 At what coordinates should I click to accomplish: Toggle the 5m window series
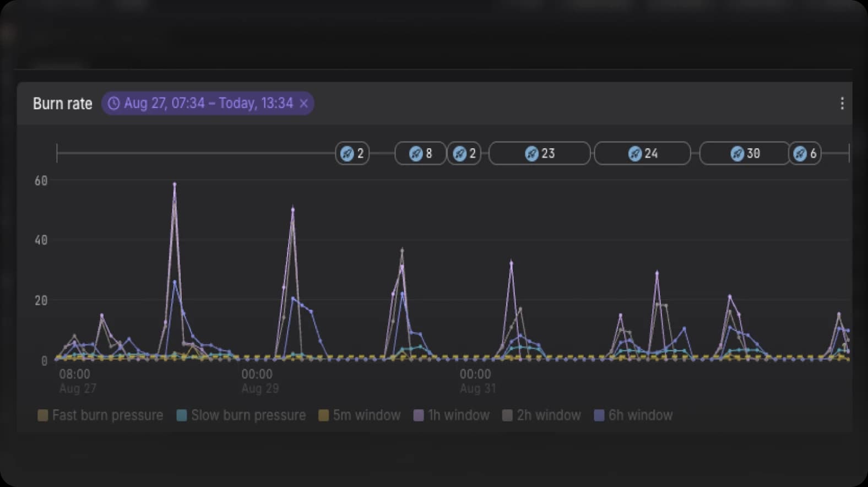tap(360, 415)
